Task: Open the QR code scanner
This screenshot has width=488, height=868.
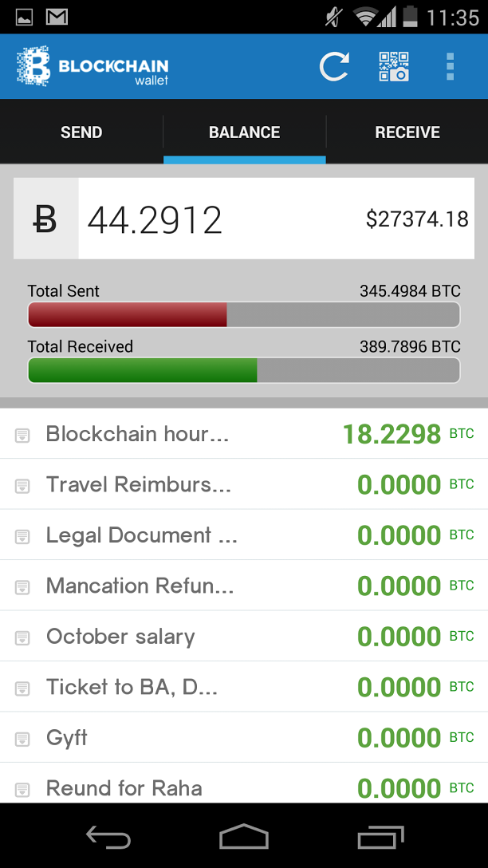Action: 394,67
